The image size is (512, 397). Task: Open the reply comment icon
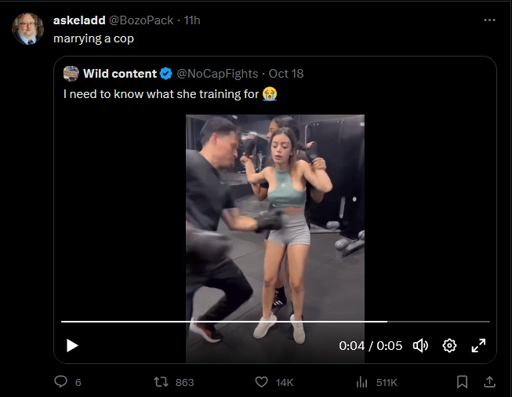click(61, 382)
